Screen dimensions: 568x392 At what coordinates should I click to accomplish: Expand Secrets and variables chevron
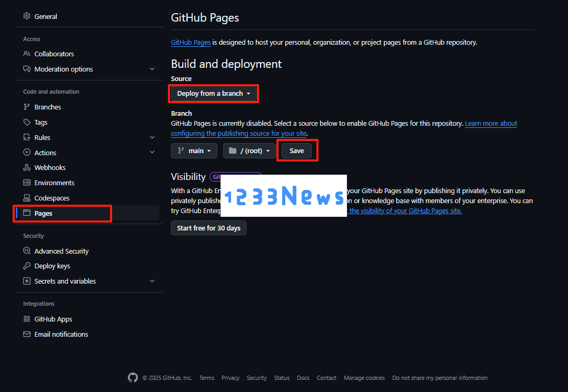click(x=152, y=281)
